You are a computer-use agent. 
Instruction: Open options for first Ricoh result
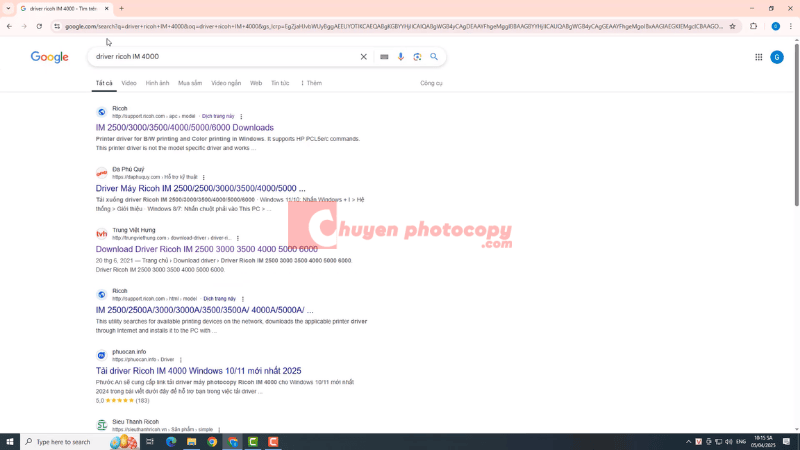click(241, 116)
